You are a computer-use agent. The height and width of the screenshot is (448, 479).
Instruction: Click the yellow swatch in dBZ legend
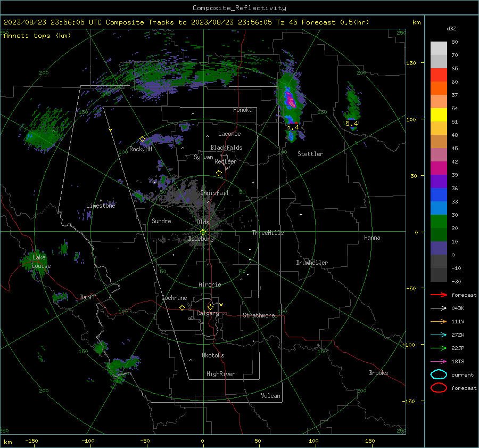point(439,115)
